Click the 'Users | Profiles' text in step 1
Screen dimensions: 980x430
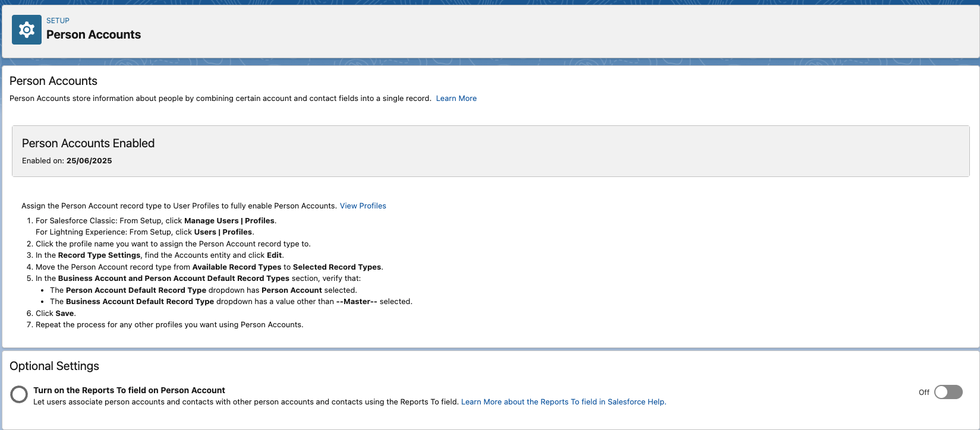click(x=223, y=232)
